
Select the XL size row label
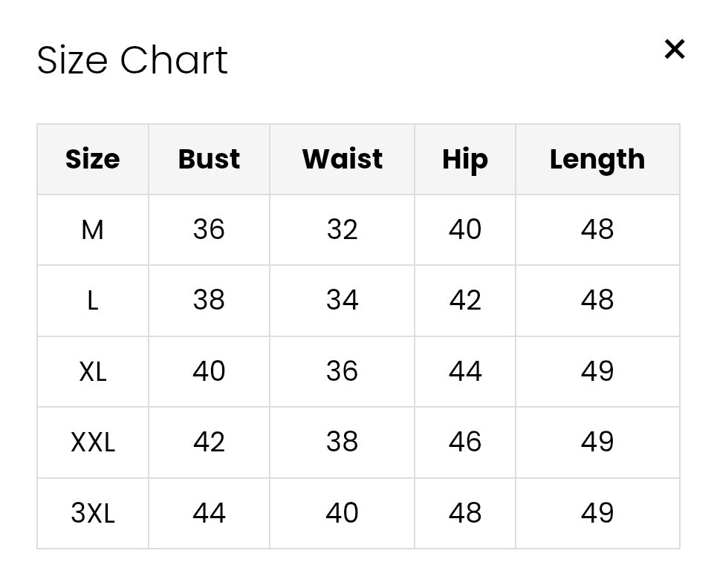tap(93, 371)
